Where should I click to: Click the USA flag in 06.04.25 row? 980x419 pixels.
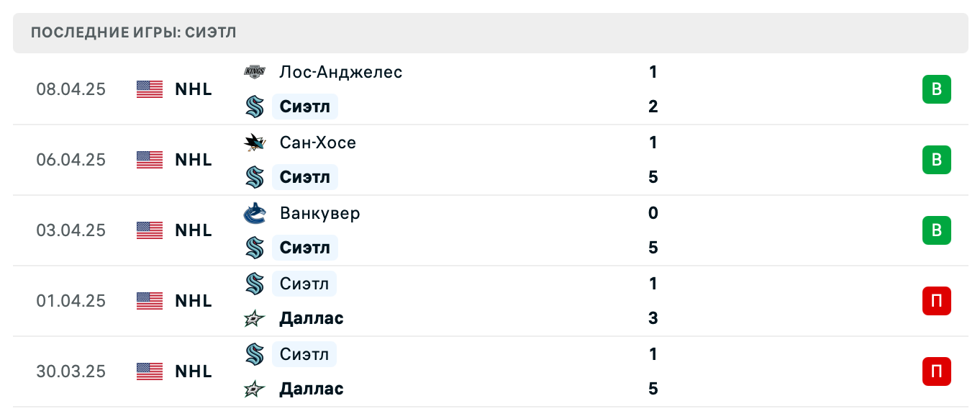coord(150,160)
